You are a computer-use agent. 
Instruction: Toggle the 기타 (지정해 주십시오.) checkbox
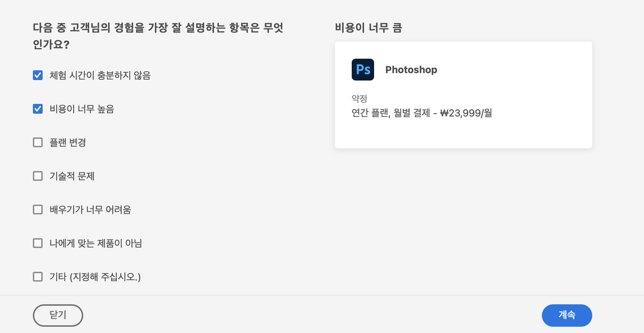38,277
